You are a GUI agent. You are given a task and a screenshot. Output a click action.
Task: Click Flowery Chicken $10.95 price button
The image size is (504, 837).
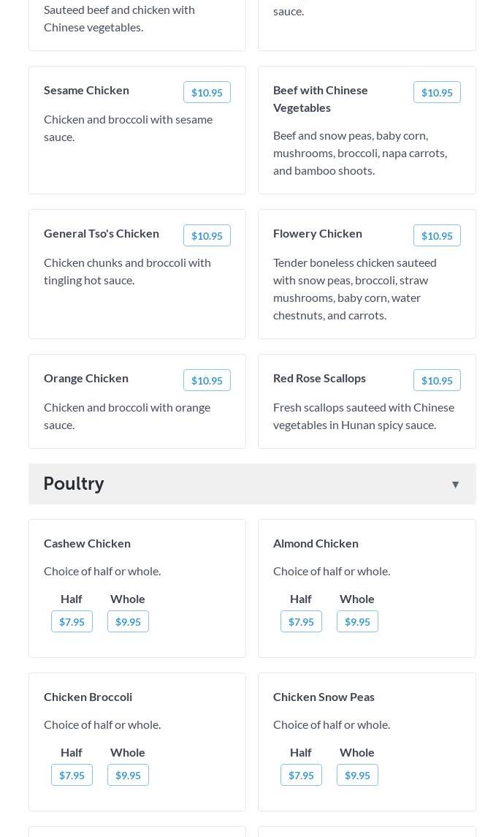coord(437,235)
